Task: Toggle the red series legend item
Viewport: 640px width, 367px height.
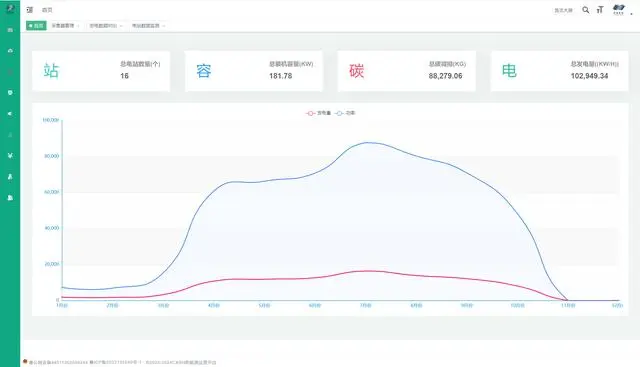Action: (x=318, y=113)
